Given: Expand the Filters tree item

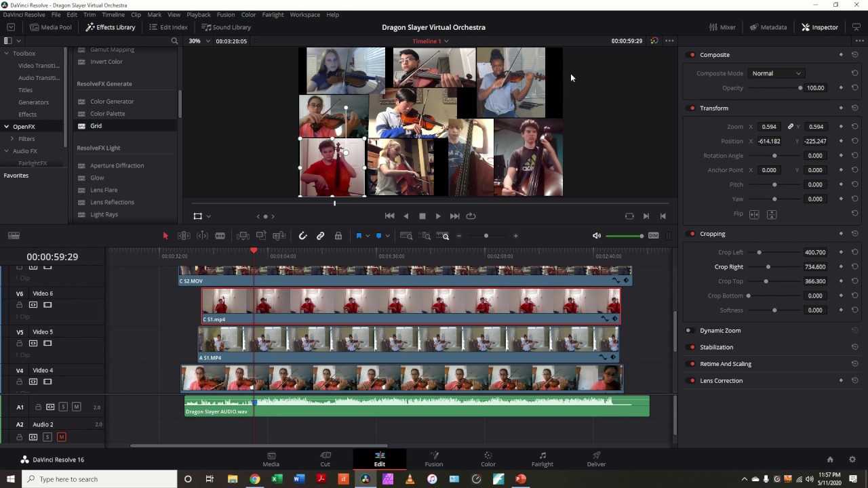Looking at the screenshot, I should tap(12, 139).
